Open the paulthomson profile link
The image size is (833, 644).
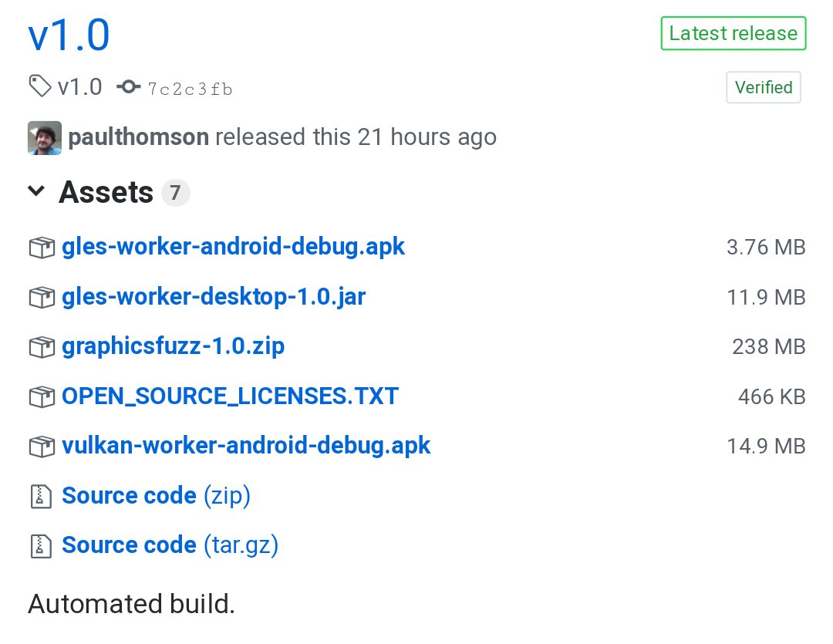click(139, 137)
